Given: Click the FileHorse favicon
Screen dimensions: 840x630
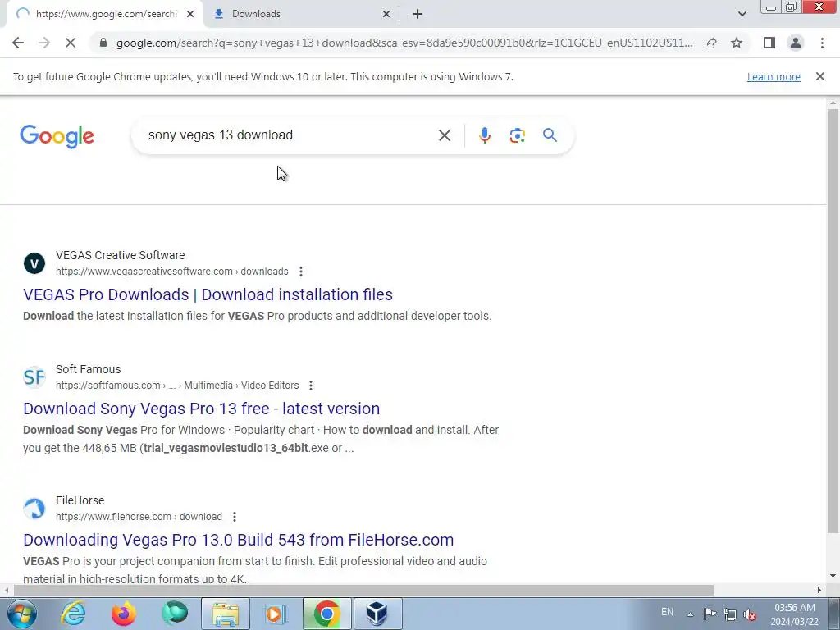Looking at the screenshot, I should click(34, 509).
